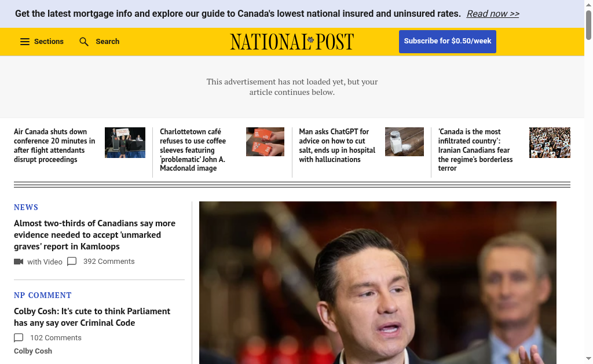Open unmarked graves Kamloops report headline
Viewport: 593px width, 364px height.
click(x=94, y=235)
